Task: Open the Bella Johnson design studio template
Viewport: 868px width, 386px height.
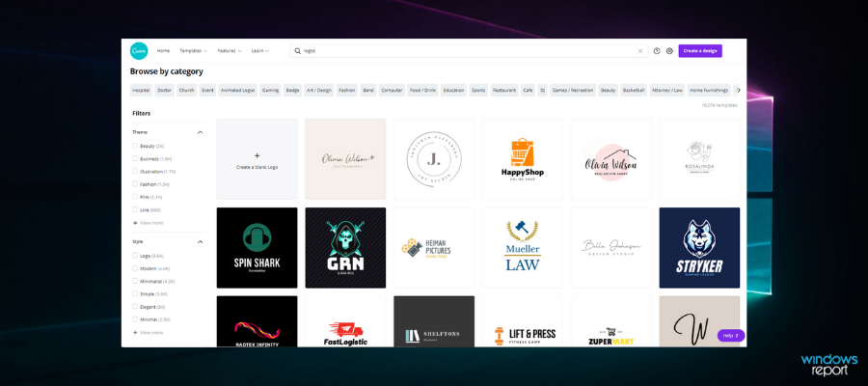Action: pyautogui.click(x=611, y=248)
